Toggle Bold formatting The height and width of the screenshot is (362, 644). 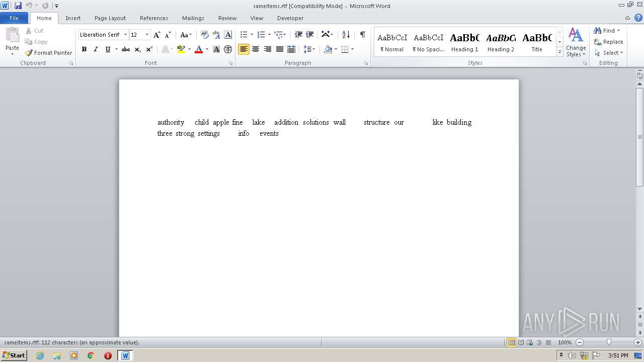(x=84, y=49)
